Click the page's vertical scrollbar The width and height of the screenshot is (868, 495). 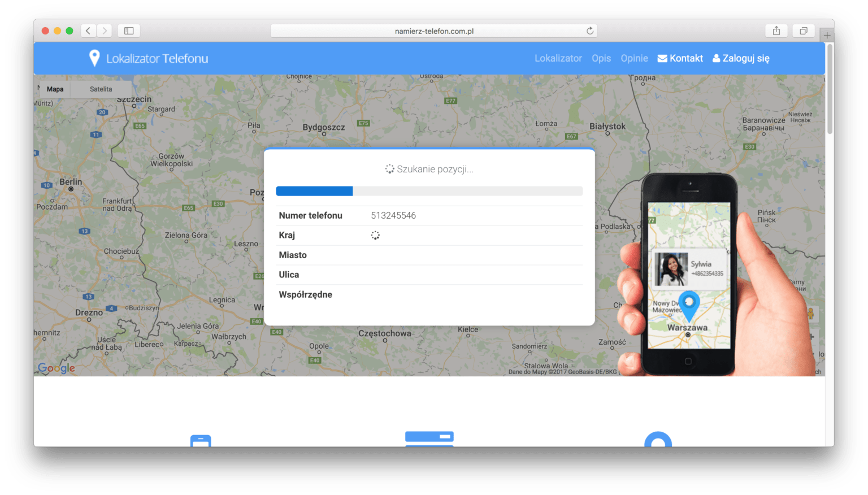pyautogui.click(x=830, y=89)
